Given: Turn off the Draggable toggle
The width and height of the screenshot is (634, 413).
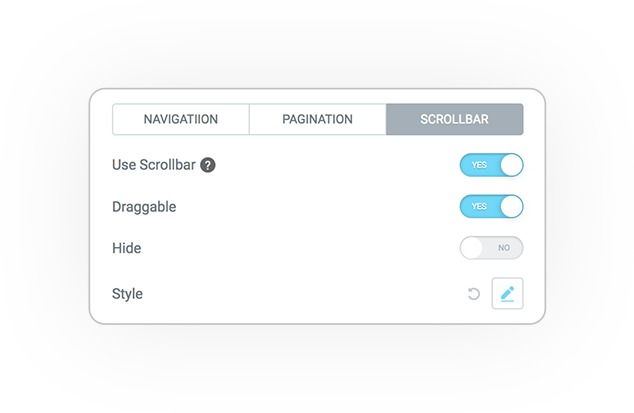Looking at the screenshot, I should 491,207.
